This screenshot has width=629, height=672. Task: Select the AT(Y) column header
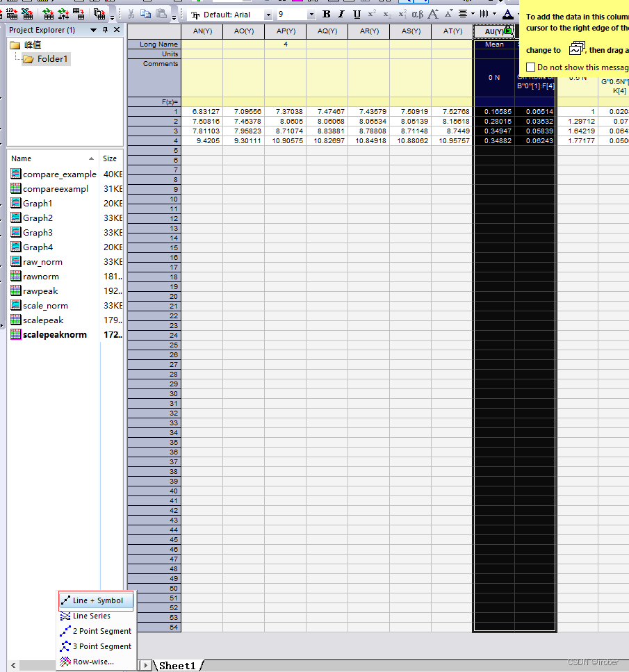pyautogui.click(x=452, y=31)
